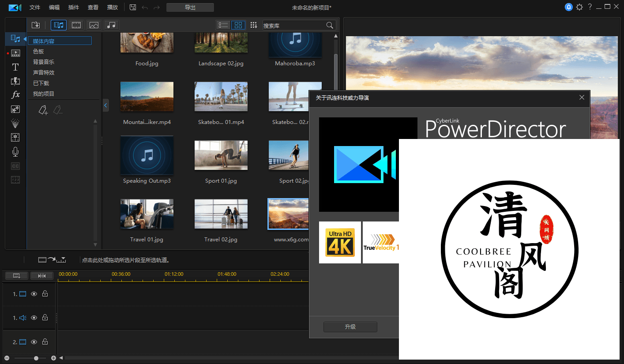Lock video track 1
Screen dimensions: 624x364
(45, 294)
